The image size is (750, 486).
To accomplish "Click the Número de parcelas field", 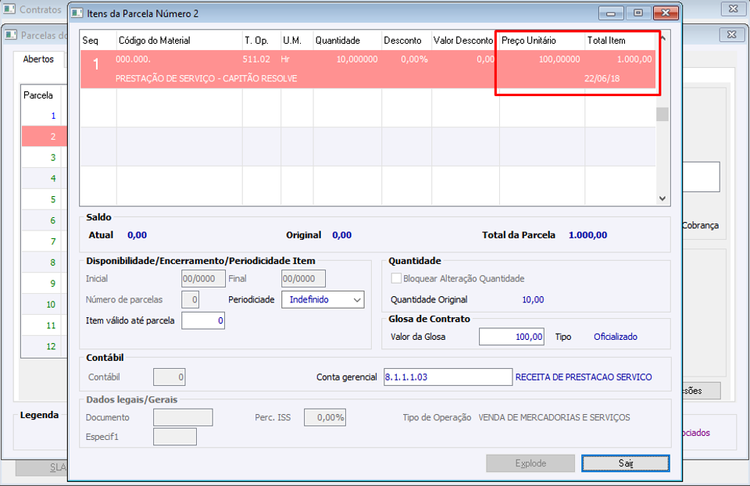I will pos(190,299).
